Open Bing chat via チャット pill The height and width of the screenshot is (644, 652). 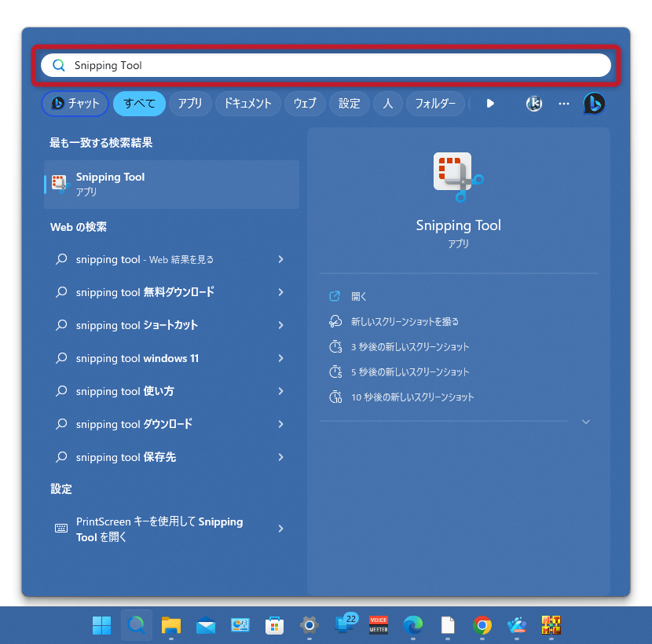coord(75,104)
